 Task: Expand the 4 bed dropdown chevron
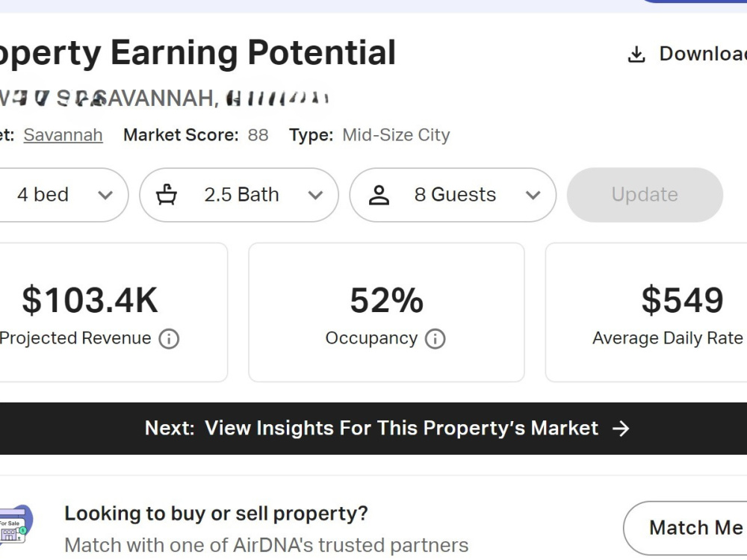click(x=105, y=195)
